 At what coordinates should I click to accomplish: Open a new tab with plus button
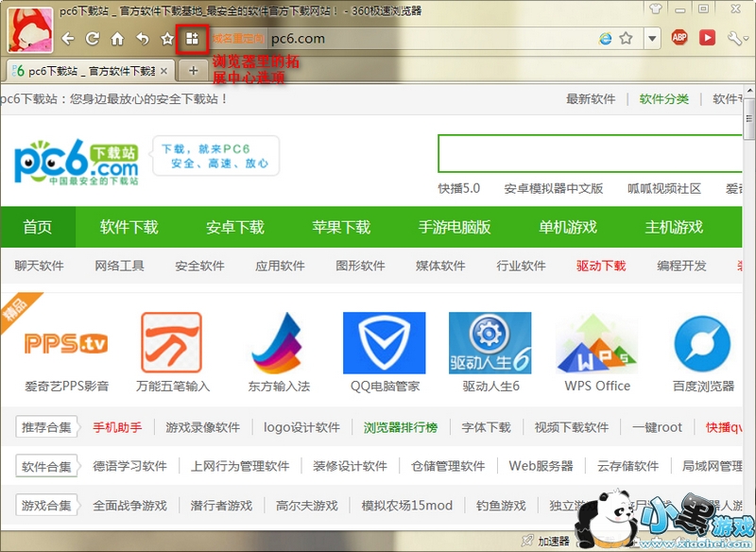click(x=193, y=71)
